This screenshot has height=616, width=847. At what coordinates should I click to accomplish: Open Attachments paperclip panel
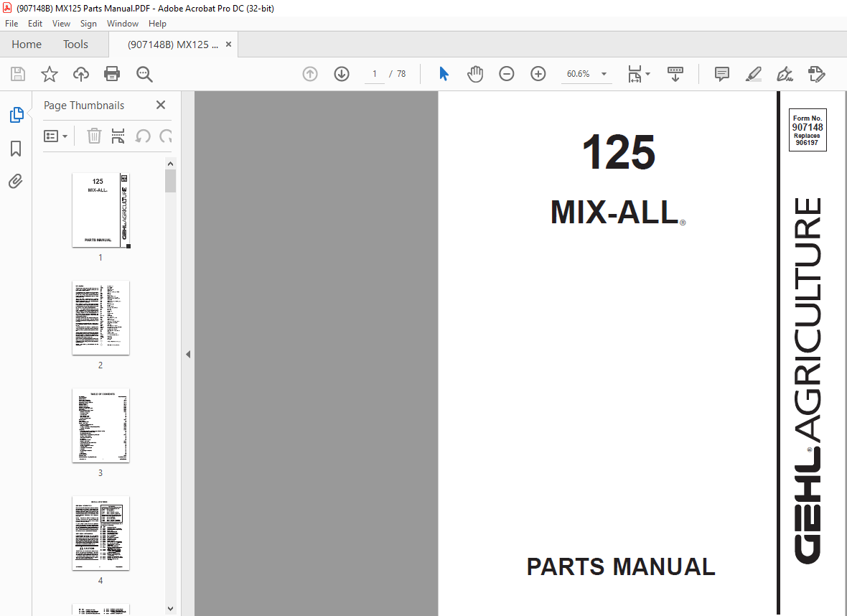[16, 181]
